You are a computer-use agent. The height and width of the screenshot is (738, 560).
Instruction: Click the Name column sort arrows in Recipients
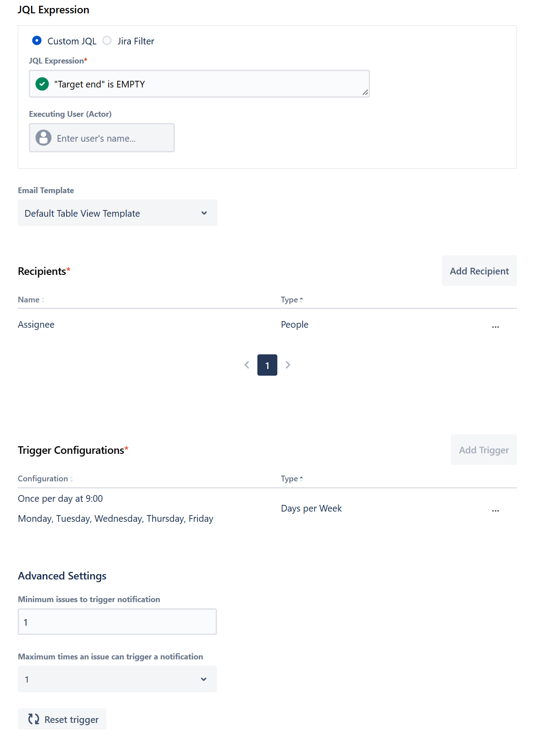[43, 300]
